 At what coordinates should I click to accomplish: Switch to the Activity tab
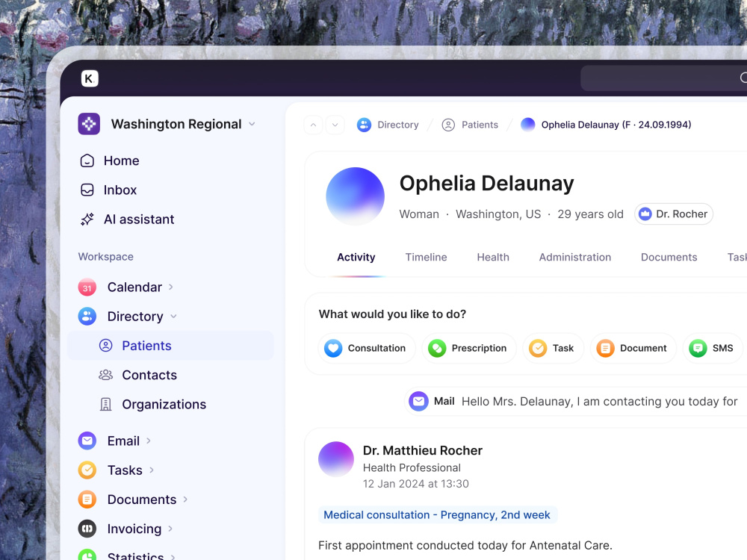(x=356, y=257)
